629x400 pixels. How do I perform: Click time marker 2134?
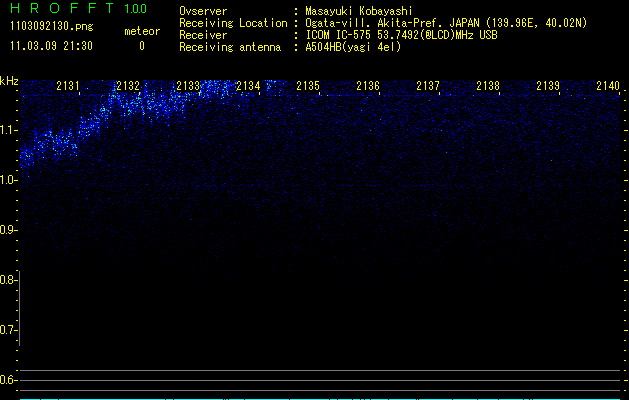pos(248,86)
